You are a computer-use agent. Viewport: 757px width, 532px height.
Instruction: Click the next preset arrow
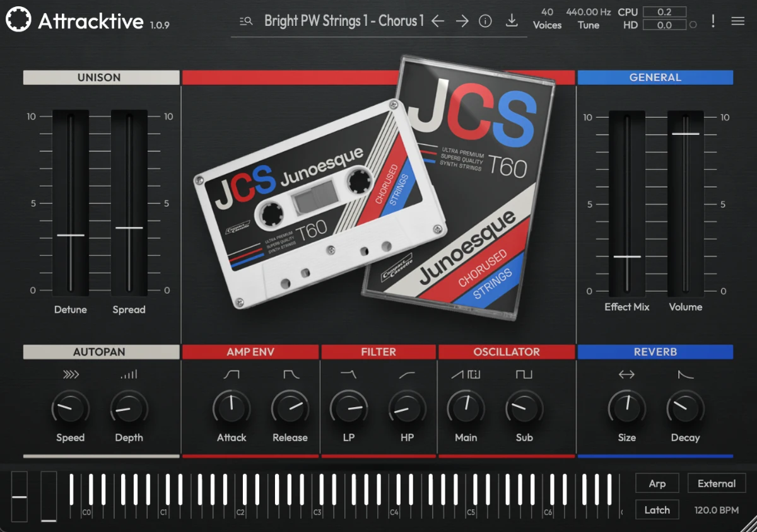point(462,21)
